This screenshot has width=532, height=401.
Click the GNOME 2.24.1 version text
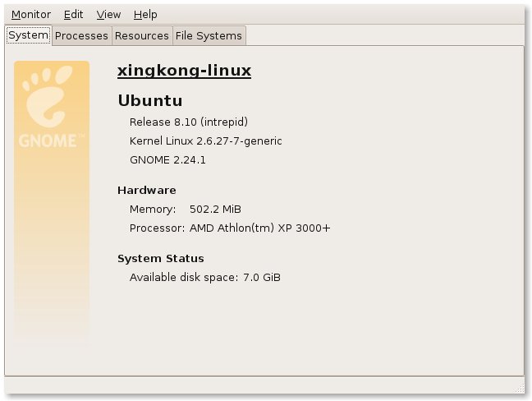pyautogui.click(x=167, y=160)
